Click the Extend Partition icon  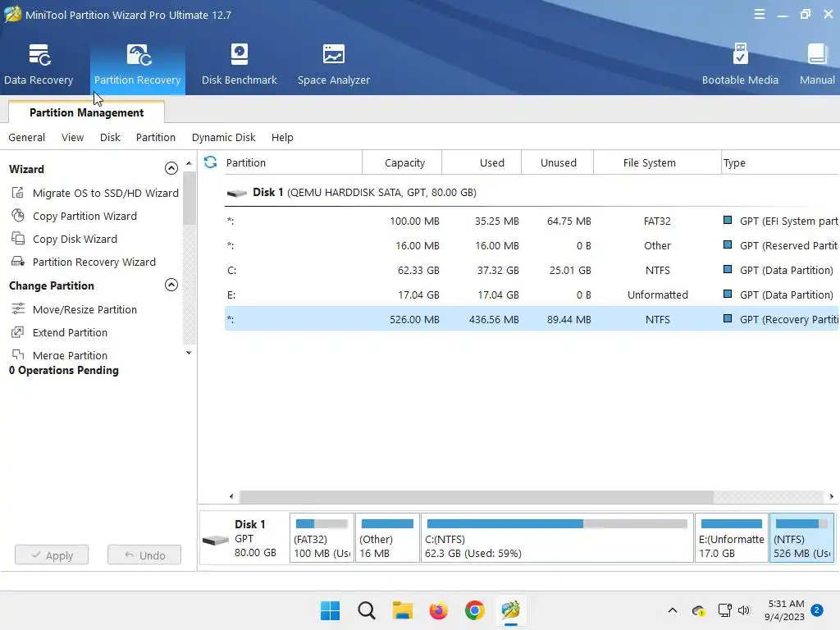[x=18, y=332]
